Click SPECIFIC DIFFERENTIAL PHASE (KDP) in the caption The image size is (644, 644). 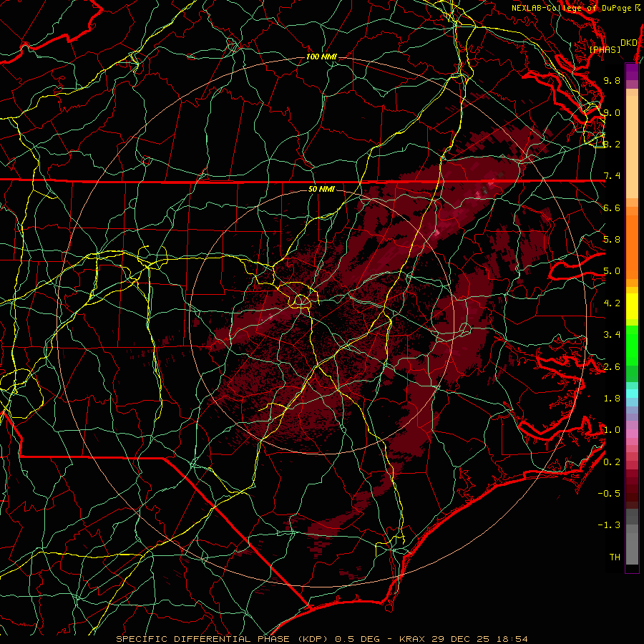coord(224,639)
